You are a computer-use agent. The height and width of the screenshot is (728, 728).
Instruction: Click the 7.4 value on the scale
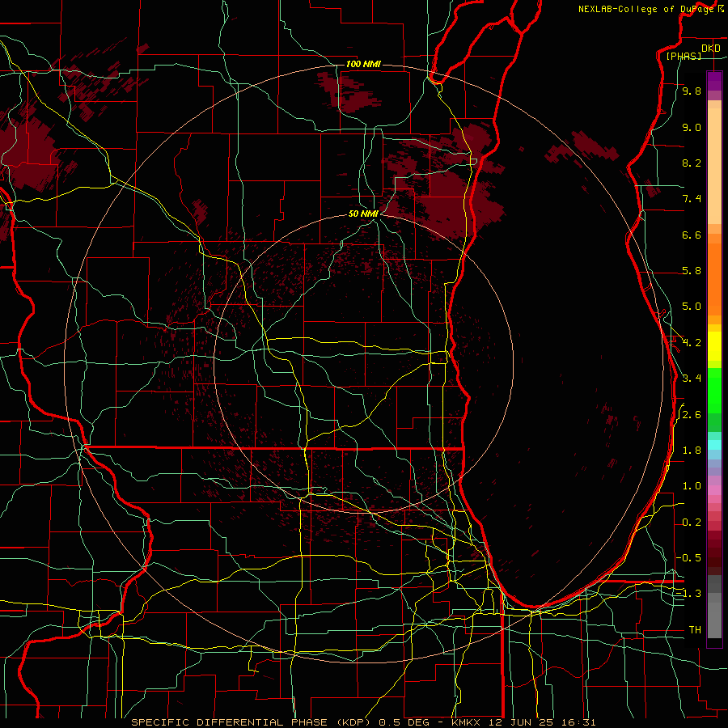pyautogui.click(x=692, y=199)
